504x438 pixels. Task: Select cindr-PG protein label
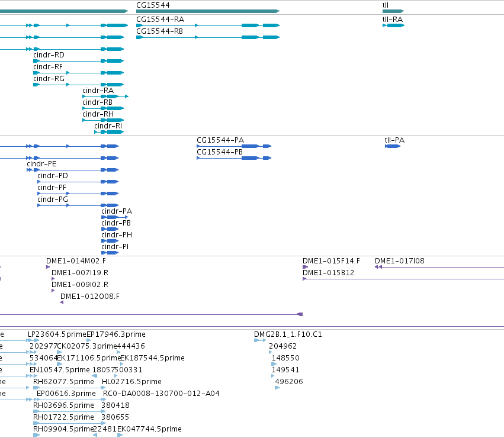(53, 199)
